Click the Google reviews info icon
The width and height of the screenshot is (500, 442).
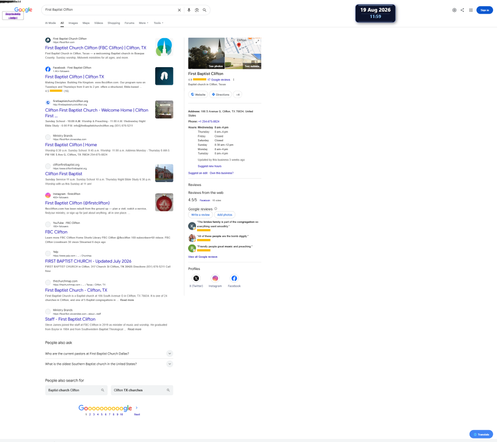[x=216, y=209]
